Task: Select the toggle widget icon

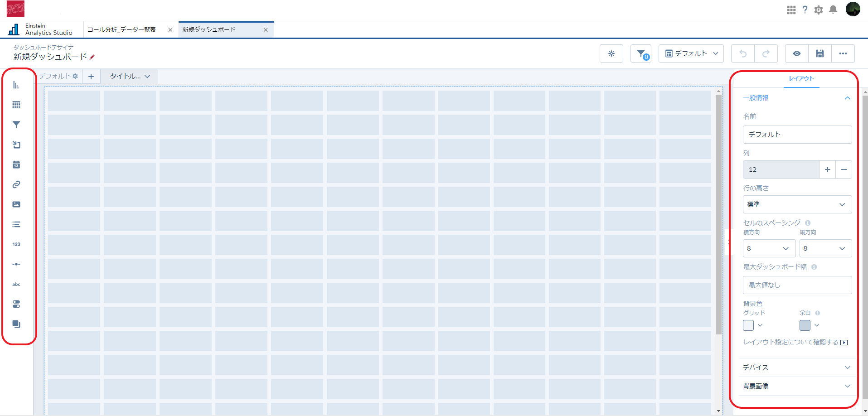Action: tap(16, 305)
